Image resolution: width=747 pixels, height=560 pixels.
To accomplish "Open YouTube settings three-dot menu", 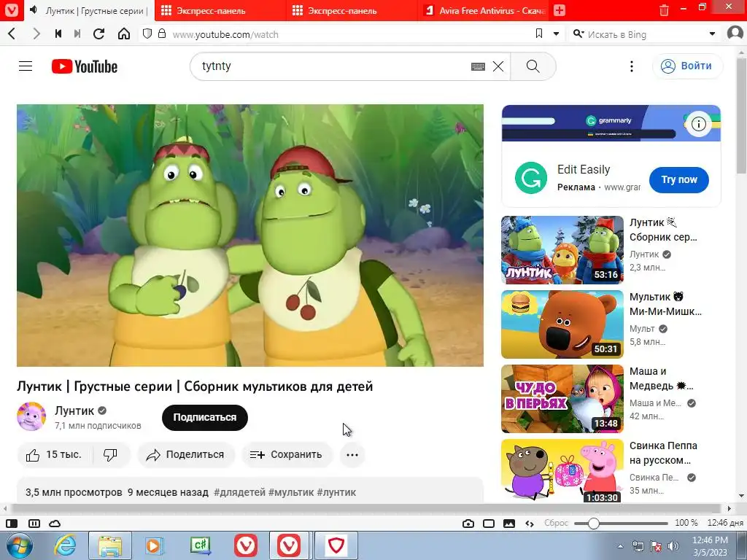I will 632,66.
